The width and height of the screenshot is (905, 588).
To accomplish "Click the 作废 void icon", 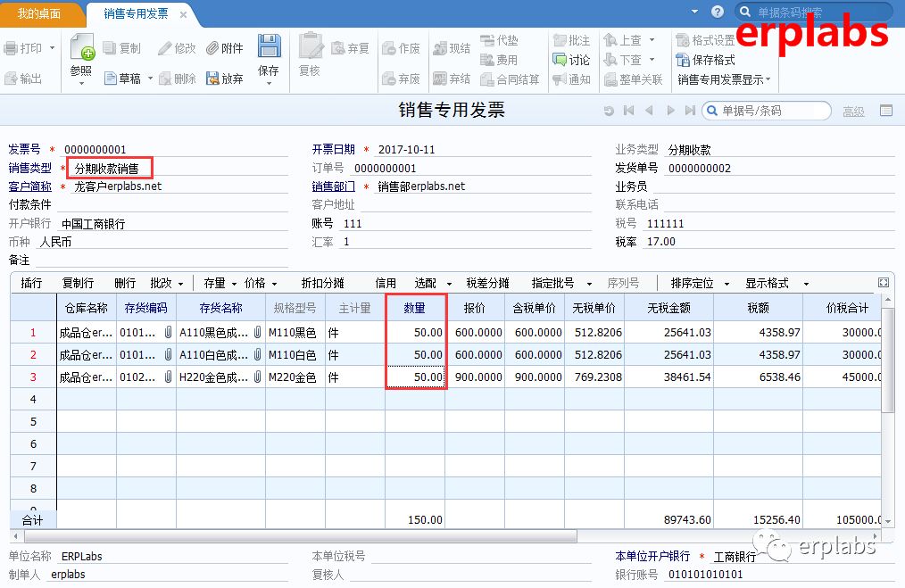I will pos(388,48).
